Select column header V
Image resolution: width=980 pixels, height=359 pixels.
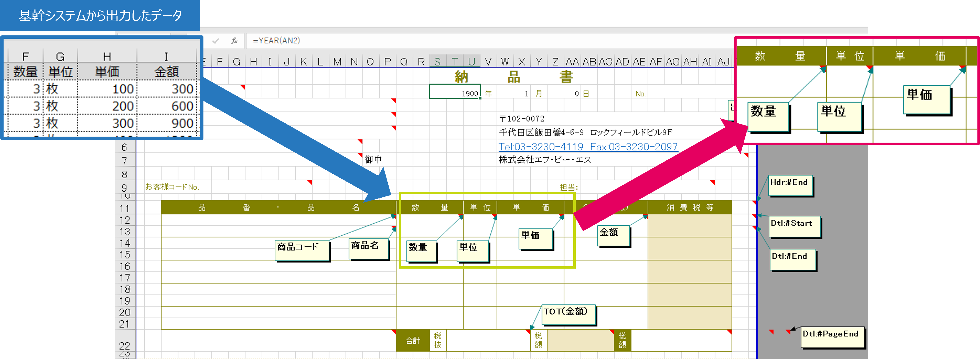(488, 61)
